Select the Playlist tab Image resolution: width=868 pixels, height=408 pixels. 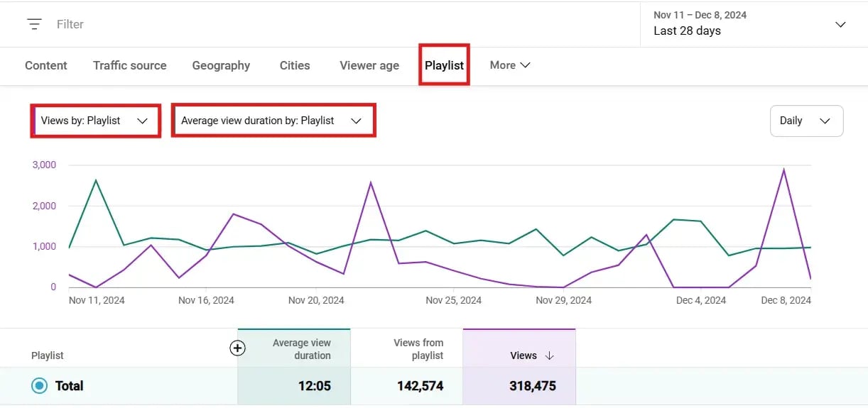click(444, 65)
